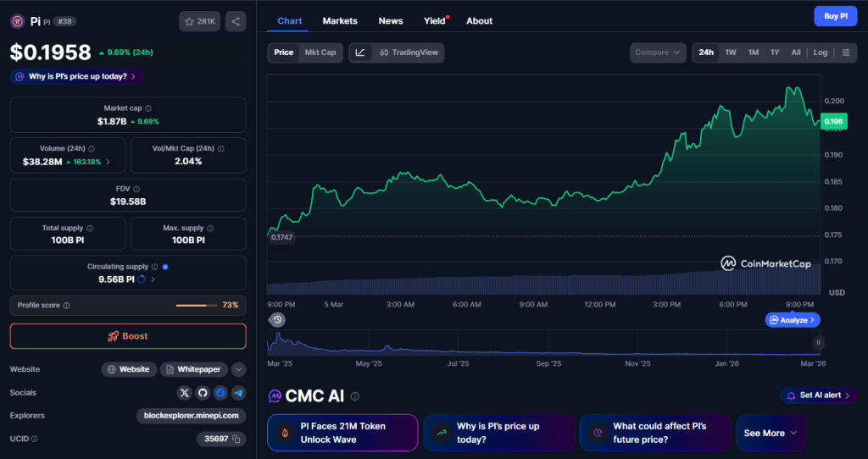The height and width of the screenshot is (459, 868).
Task: Expand more website links chevron
Action: tap(238, 369)
